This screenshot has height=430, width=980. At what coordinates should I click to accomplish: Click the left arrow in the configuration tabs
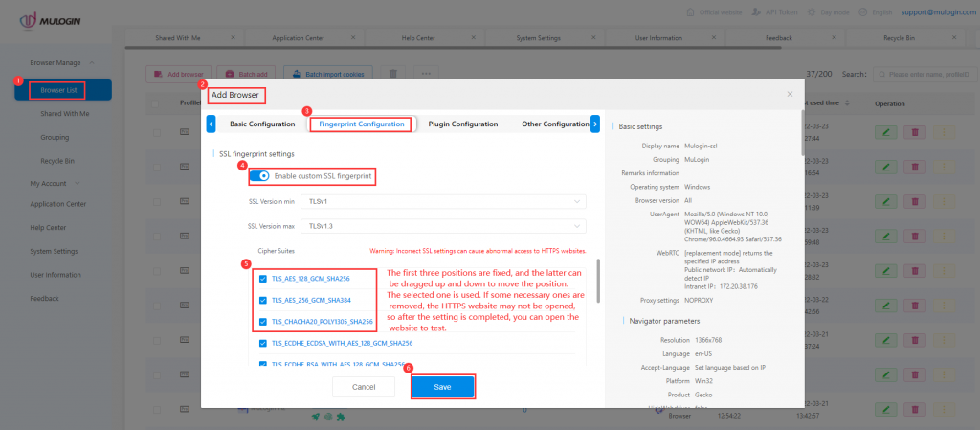point(211,124)
